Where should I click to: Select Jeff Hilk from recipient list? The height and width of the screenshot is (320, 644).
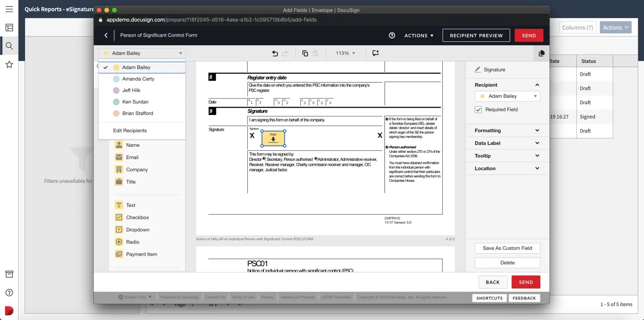point(142,90)
